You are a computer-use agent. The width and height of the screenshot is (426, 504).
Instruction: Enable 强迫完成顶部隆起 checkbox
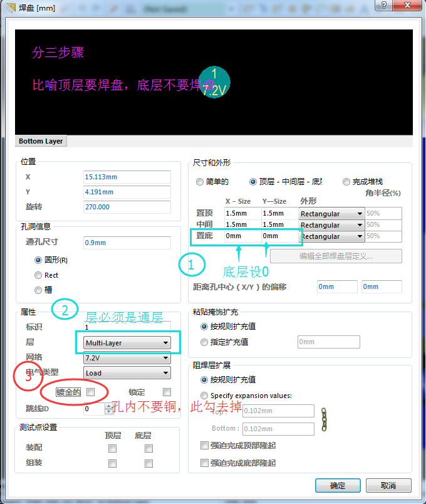pos(204,445)
